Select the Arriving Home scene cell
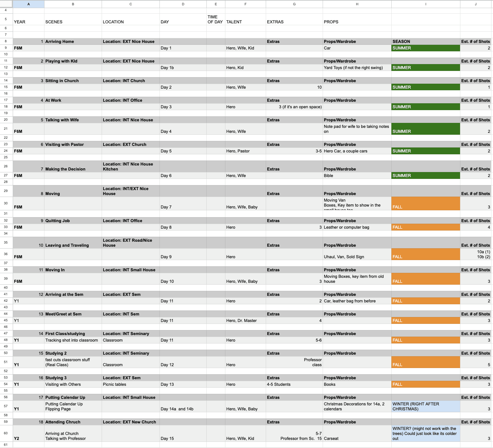Image resolution: width=493 pixels, height=448 pixels. click(73, 41)
